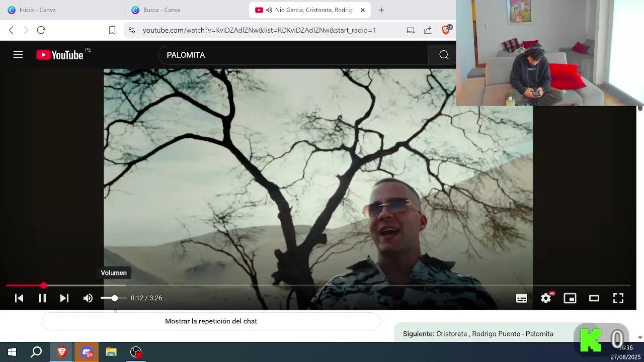Share this page via address bar icon
Viewport: 644px width, 362px height.
pyautogui.click(x=428, y=30)
